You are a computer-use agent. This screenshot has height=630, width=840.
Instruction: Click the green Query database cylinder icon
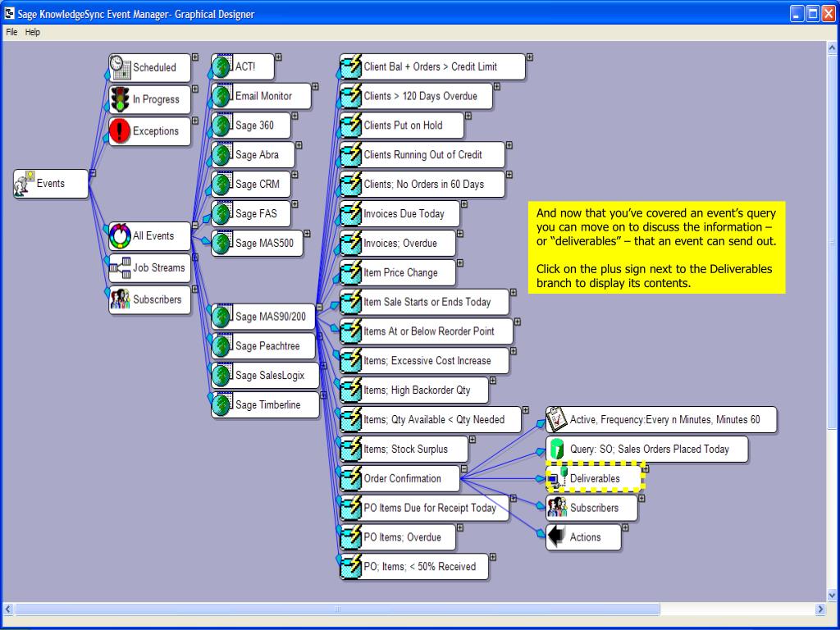[x=557, y=449]
